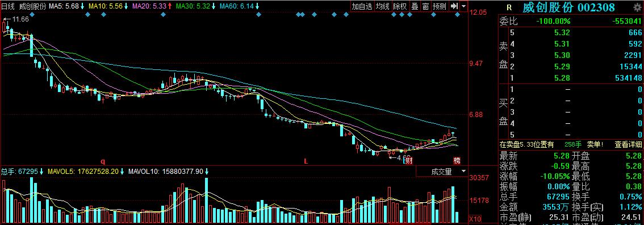The height and width of the screenshot is (225, 644).
Task: Click the red L marker below the candlesticks
Action: 306,161
